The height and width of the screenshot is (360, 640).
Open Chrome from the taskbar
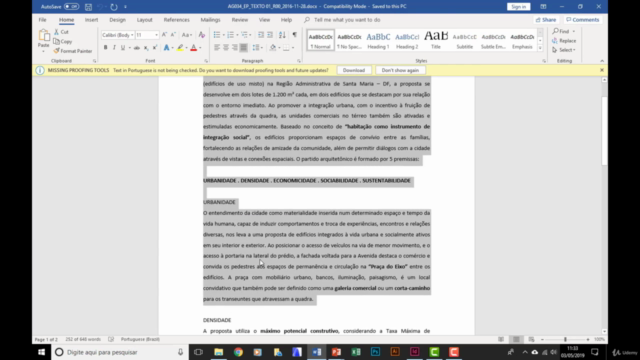point(238,352)
